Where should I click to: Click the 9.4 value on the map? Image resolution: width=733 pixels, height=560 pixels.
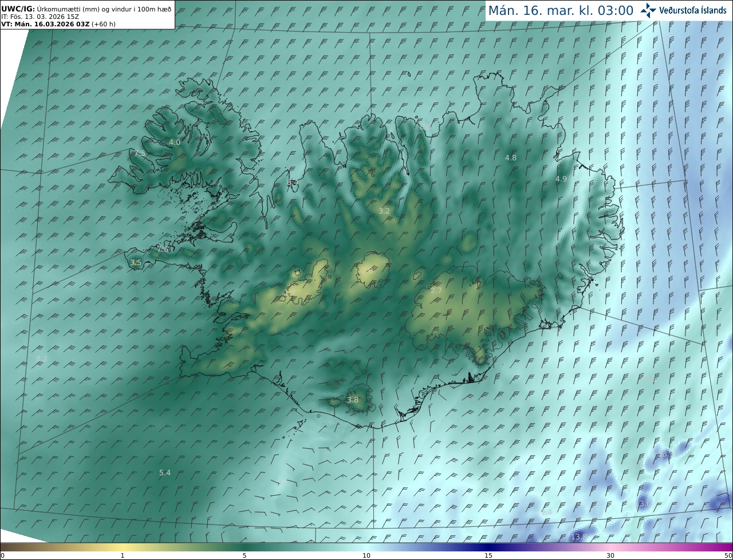pos(546,512)
